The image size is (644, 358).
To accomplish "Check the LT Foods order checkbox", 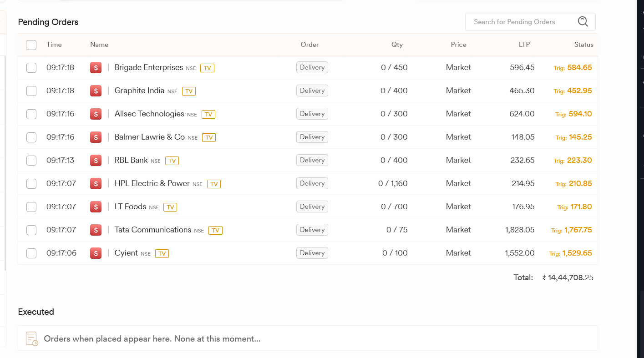I will coord(31,207).
